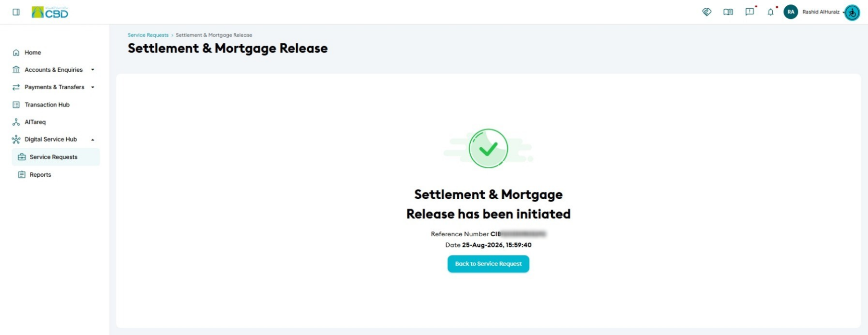The image size is (868, 335).
Task: Expand Payments & Transfers arrow
Action: pyautogui.click(x=93, y=87)
